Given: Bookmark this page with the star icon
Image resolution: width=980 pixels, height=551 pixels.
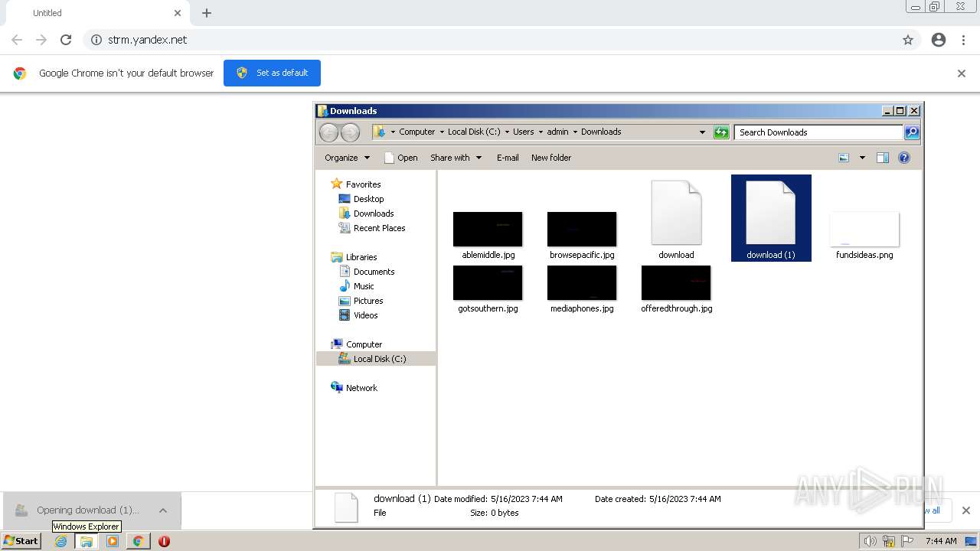Looking at the screenshot, I should point(908,40).
